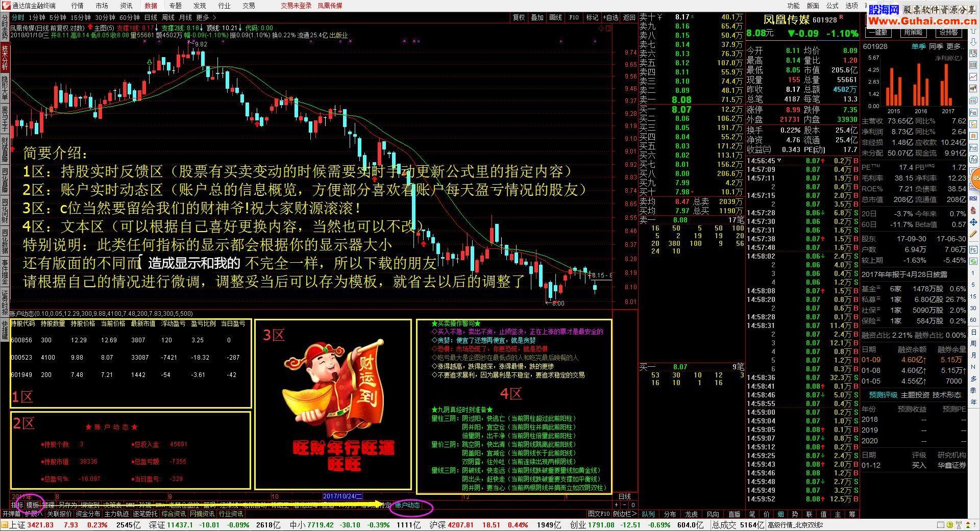Select the 账户动态 indicator tab

pyautogui.click(x=407, y=505)
